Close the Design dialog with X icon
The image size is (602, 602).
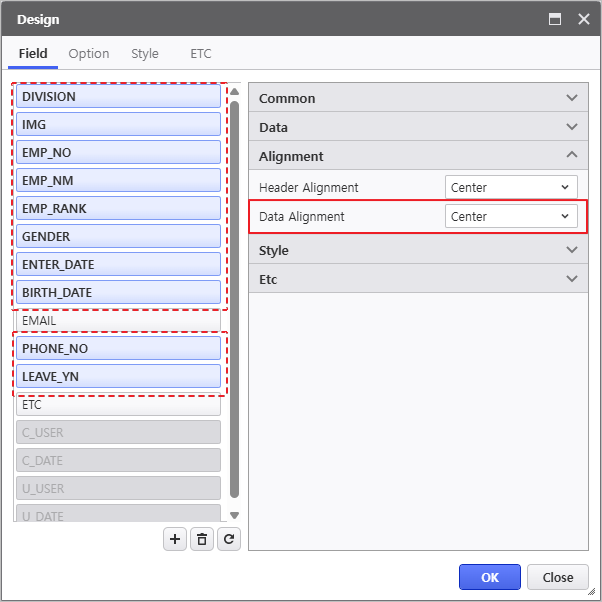coord(583,19)
